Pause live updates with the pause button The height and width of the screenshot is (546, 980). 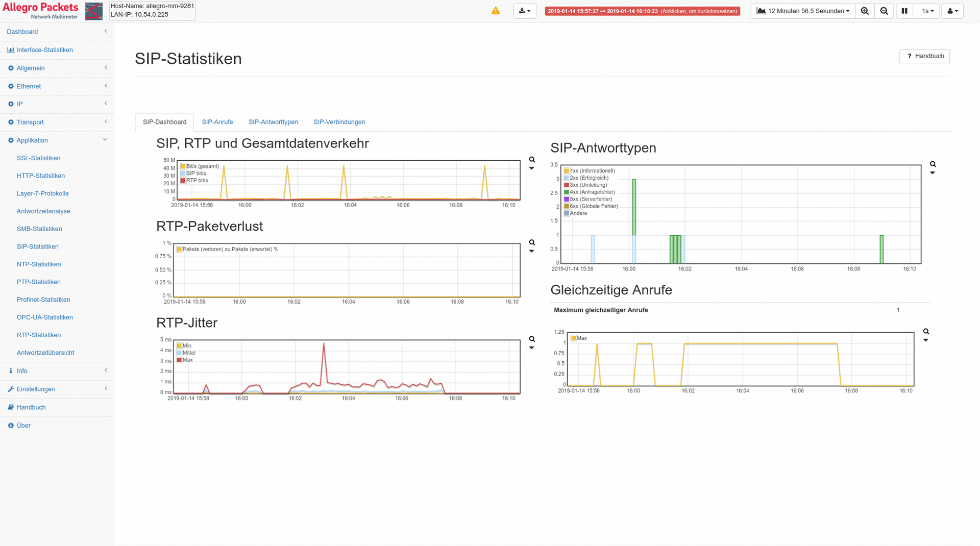point(904,11)
